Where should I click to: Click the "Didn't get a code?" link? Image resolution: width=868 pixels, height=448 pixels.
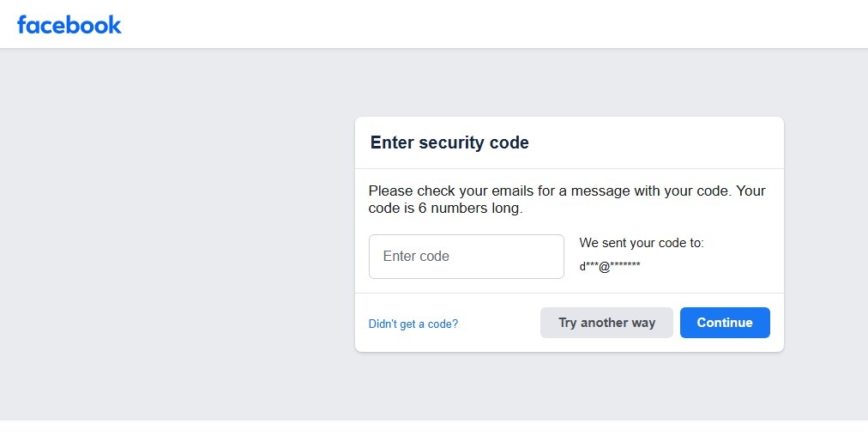click(413, 324)
